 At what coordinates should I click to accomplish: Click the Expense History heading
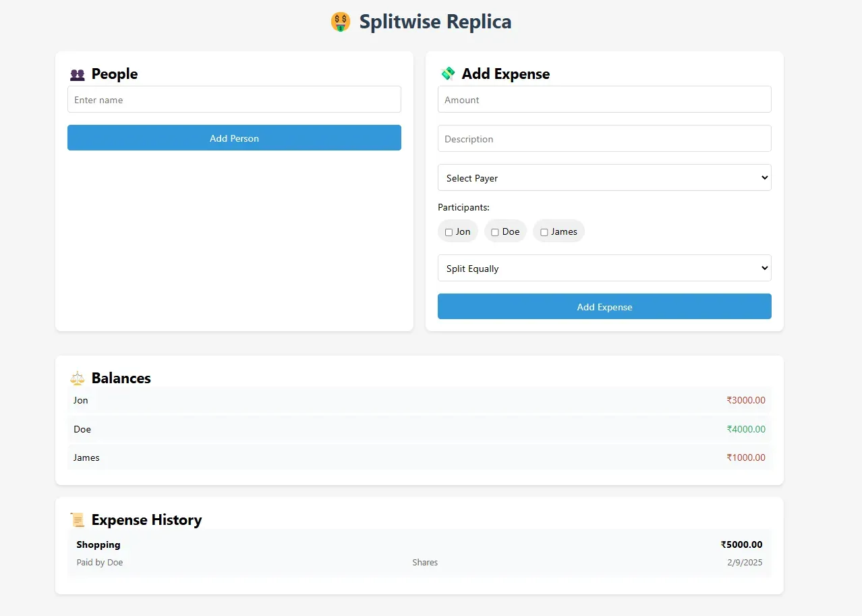point(147,520)
